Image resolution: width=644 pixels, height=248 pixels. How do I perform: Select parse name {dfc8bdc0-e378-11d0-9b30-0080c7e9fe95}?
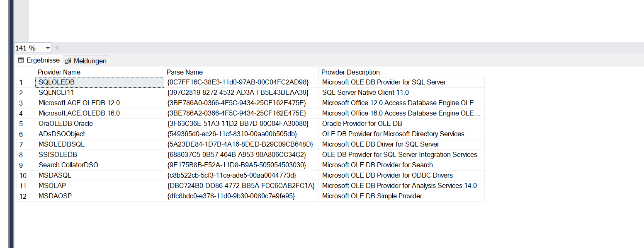point(241,196)
